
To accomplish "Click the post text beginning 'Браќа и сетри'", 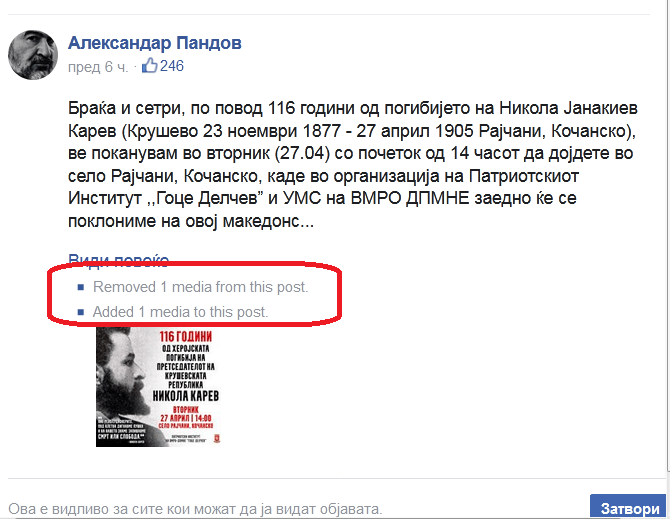I will tap(353, 164).
